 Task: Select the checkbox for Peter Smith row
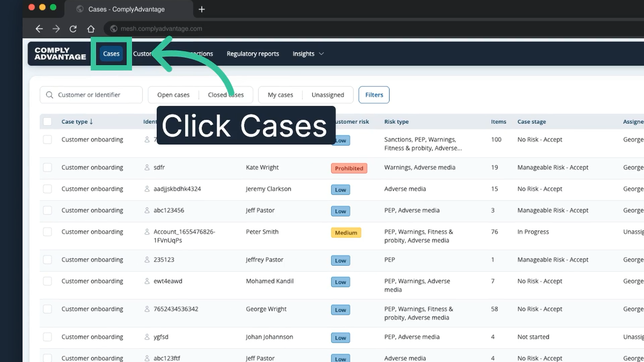pos(48,232)
